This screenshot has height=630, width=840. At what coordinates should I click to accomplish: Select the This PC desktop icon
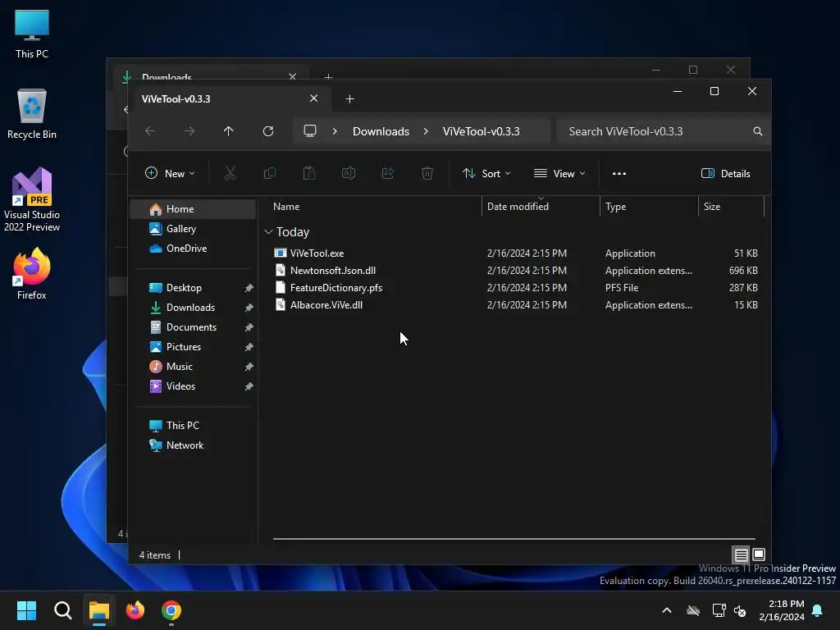coord(32,34)
